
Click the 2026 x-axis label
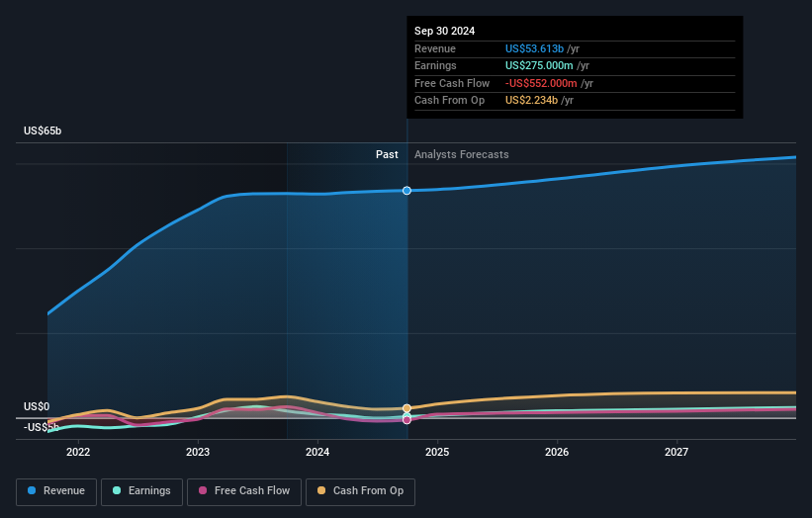(x=557, y=453)
